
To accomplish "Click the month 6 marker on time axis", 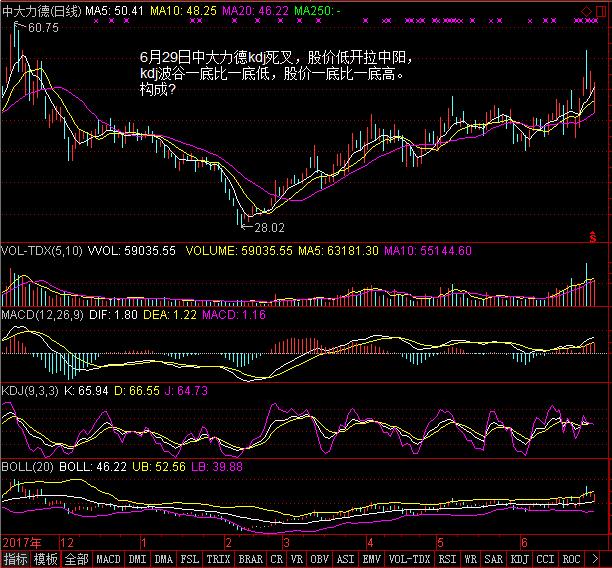I will (x=524, y=543).
